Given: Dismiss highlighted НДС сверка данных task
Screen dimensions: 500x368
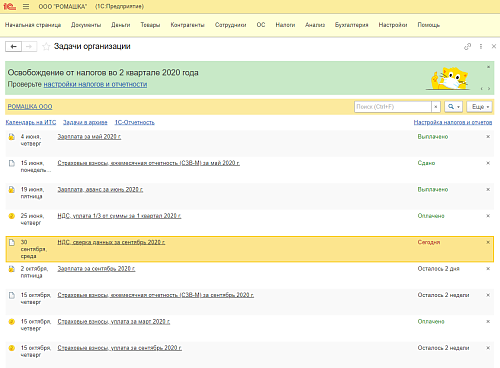Looking at the screenshot, I should [488, 242].
